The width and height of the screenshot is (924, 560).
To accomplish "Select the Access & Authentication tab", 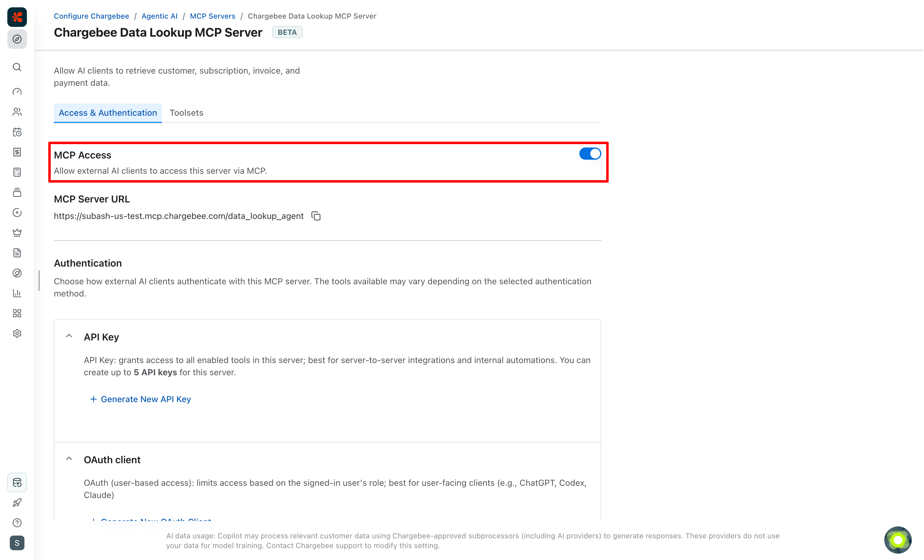I will click(108, 113).
